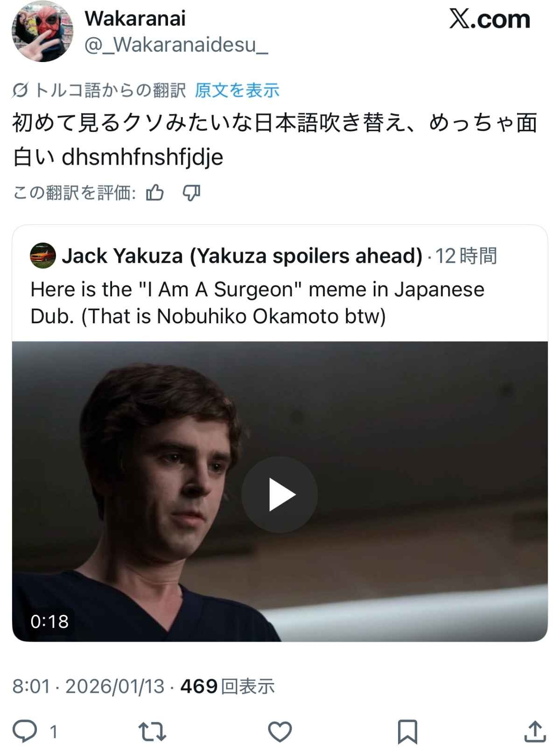This screenshot has width=560, height=752.
Task: Tap the 0:18 video duration badge
Action: point(49,621)
